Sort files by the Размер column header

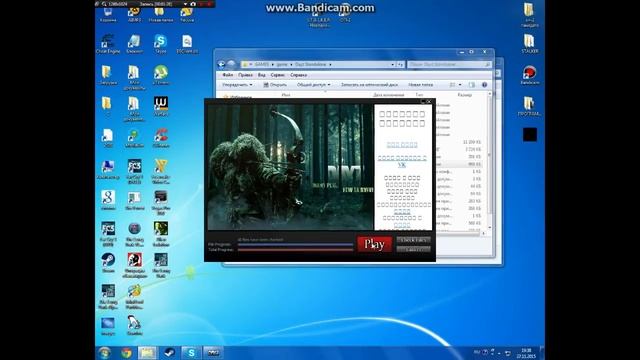coord(464,95)
